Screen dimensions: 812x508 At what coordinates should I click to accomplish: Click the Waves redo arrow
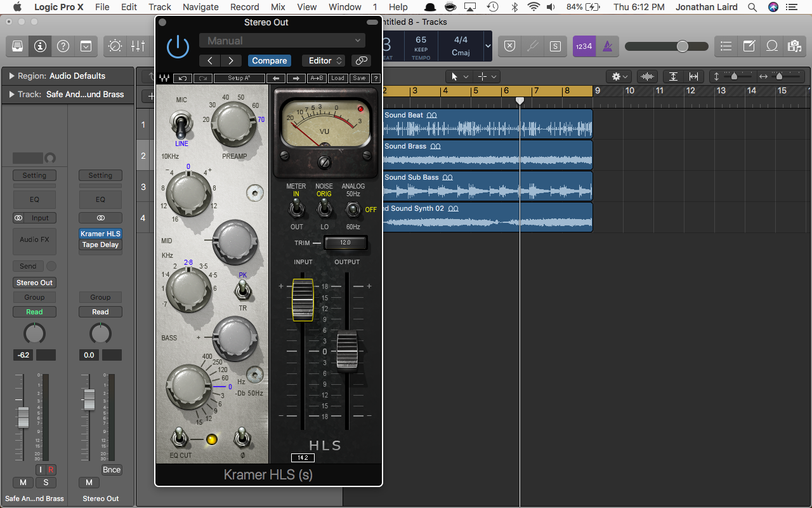click(203, 78)
